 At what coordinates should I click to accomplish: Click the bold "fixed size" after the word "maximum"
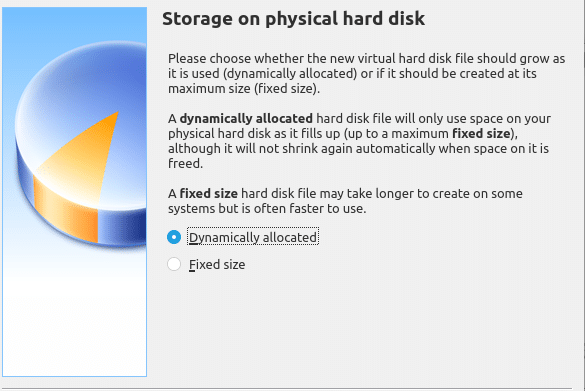click(481, 134)
